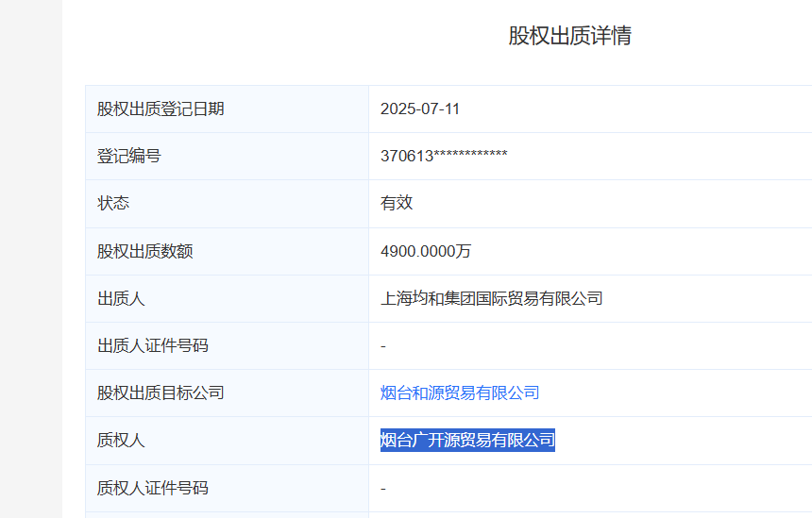Click the registration number 370613************

(x=444, y=156)
